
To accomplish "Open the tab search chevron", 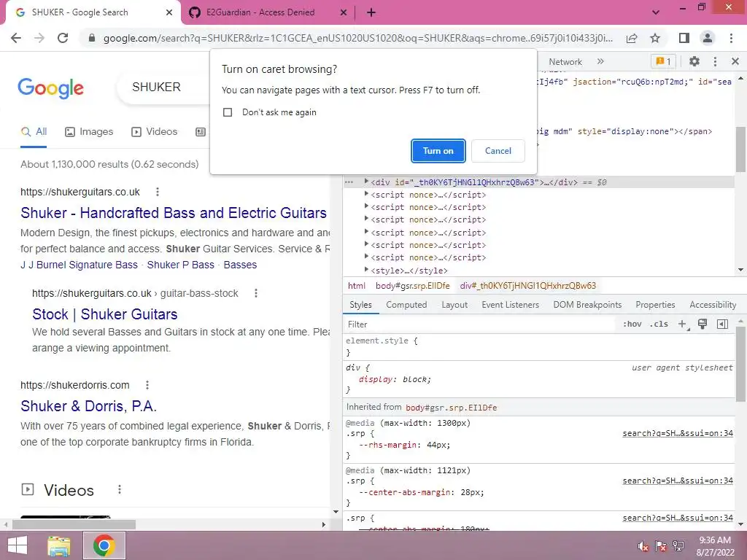I will [x=656, y=13].
